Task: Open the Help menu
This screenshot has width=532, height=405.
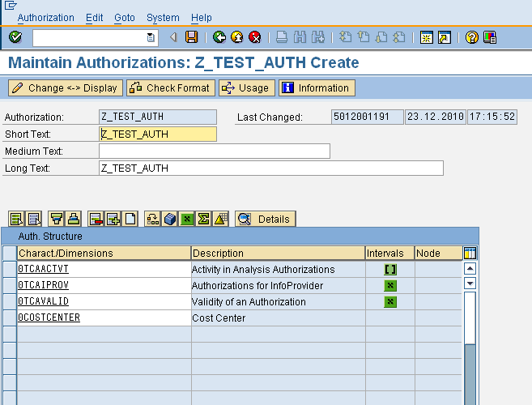Action: click(x=201, y=18)
